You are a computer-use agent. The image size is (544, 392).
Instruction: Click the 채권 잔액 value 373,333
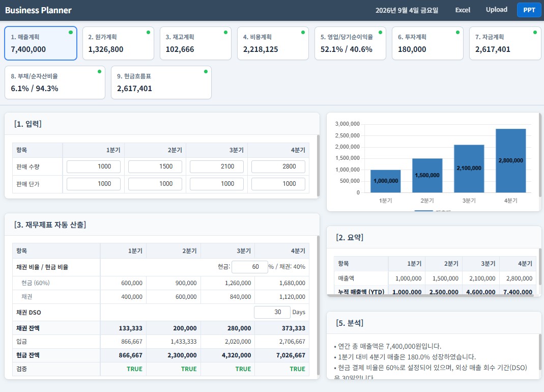click(293, 328)
